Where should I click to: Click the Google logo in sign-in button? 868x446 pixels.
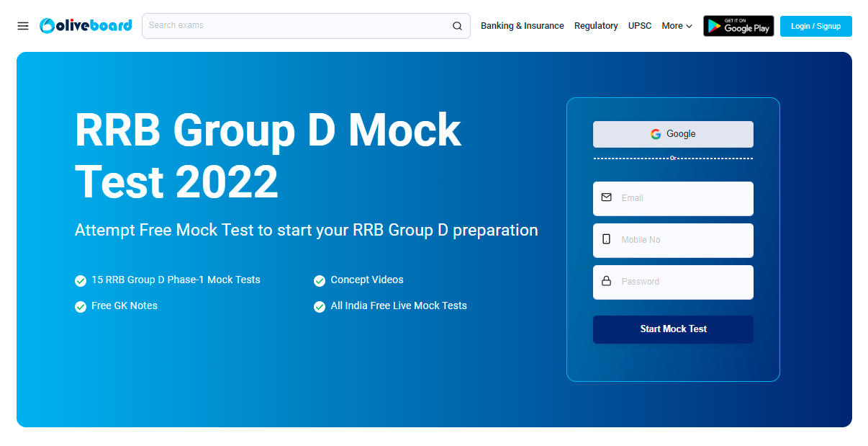coord(656,134)
